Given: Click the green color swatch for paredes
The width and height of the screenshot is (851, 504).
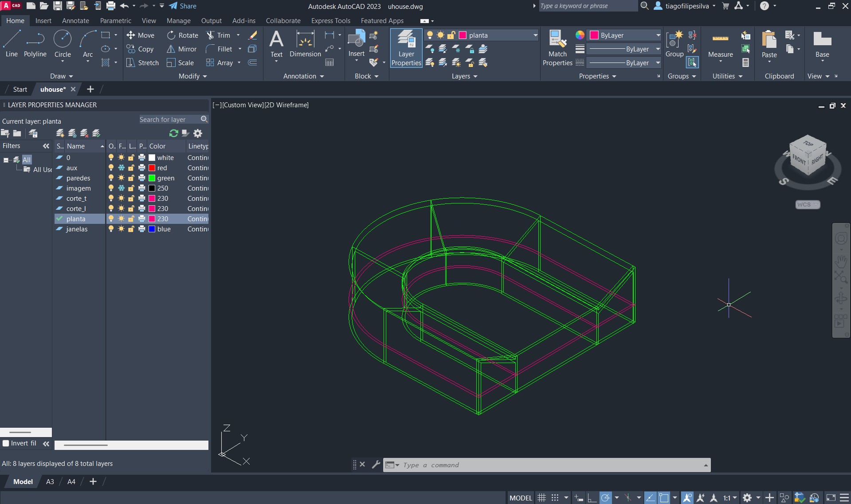Looking at the screenshot, I should click(x=152, y=178).
